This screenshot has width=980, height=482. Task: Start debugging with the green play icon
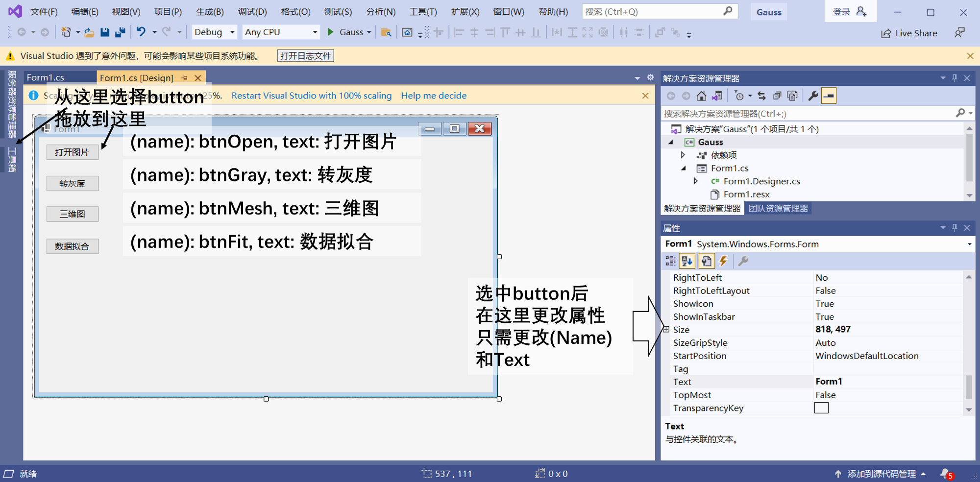[x=330, y=32]
